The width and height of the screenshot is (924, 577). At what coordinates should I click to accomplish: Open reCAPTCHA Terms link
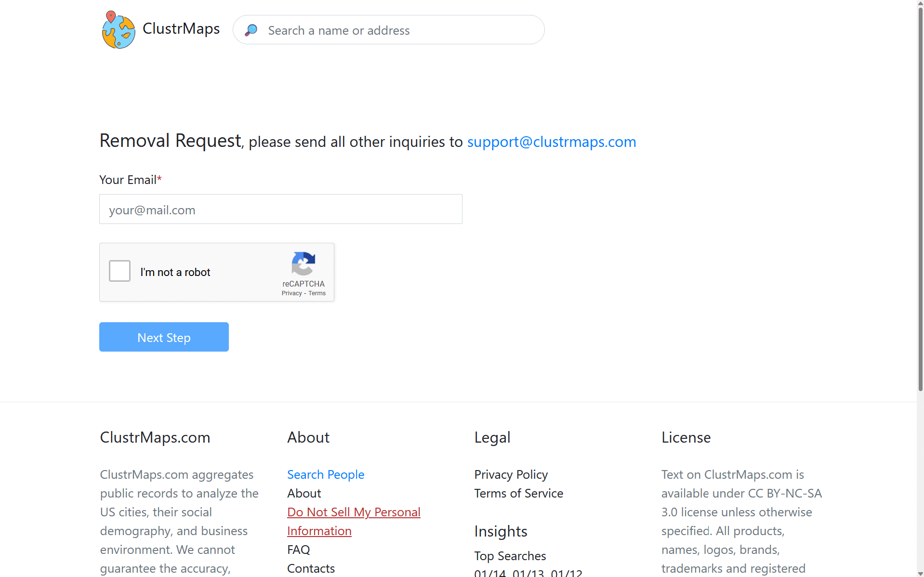point(317,293)
